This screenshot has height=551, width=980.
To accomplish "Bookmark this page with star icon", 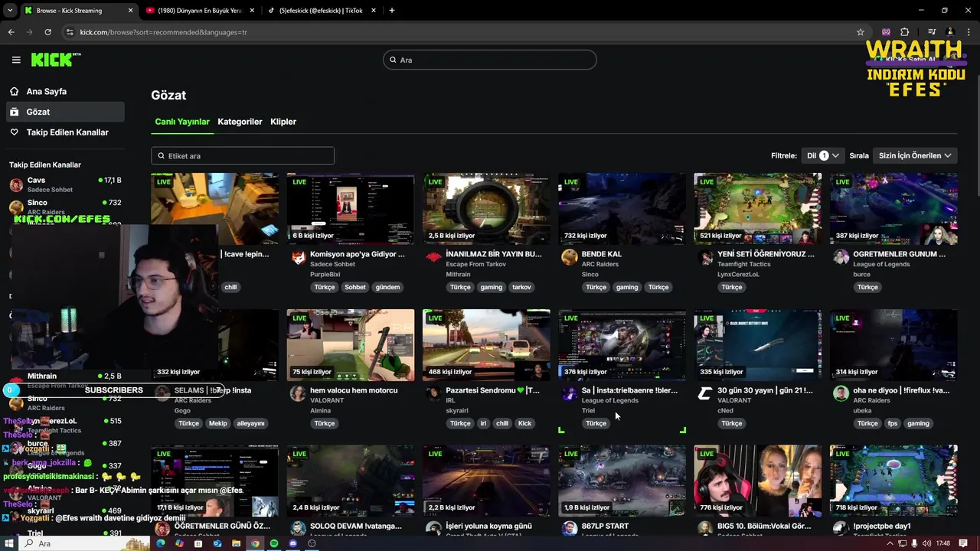I will coord(861,32).
